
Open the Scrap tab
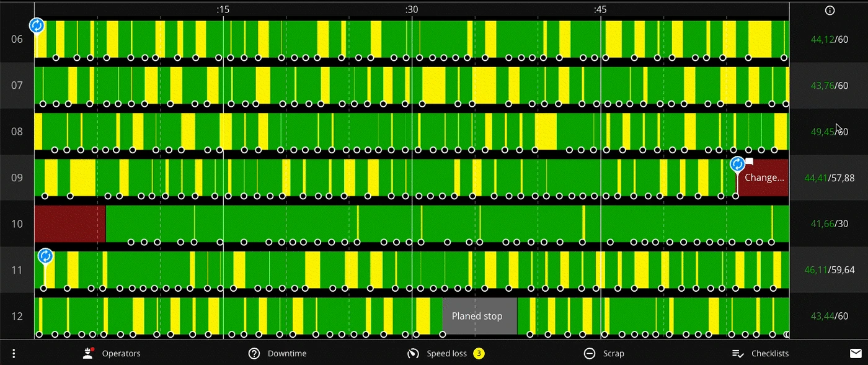point(604,353)
